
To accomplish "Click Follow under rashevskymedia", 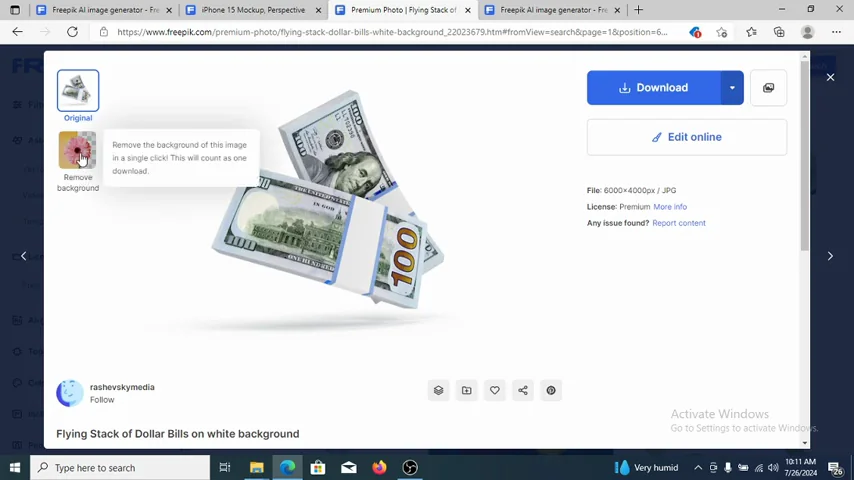I will coord(102,400).
